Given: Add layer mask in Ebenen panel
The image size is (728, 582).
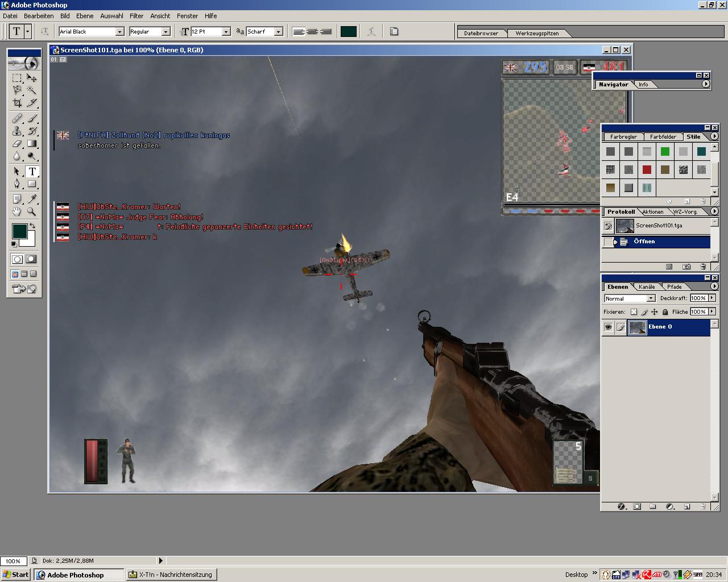Looking at the screenshot, I should coord(637,506).
